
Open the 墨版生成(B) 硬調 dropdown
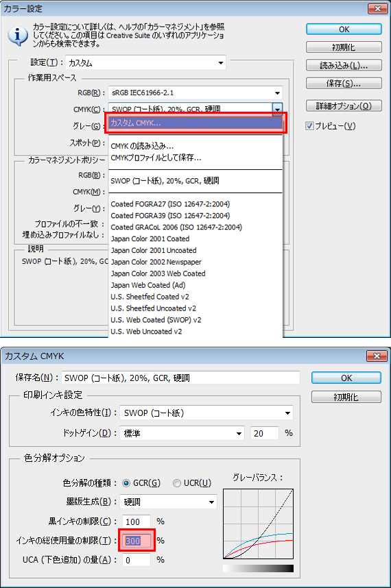click(x=168, y=502)
